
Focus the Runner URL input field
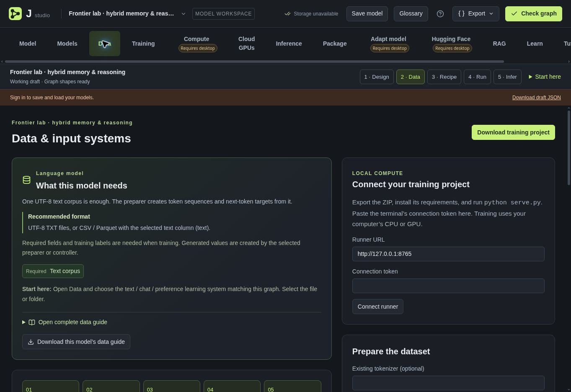click(448, 254)
